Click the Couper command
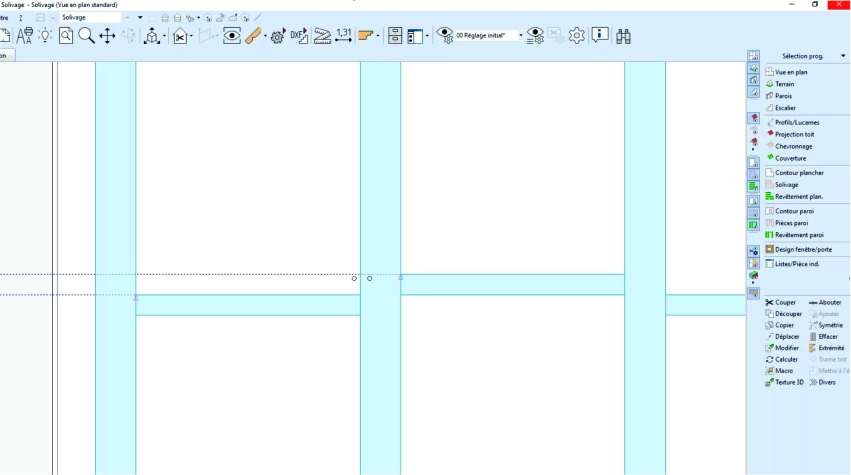Viewport: 851px width, 475px height. (x=785, y=302)
